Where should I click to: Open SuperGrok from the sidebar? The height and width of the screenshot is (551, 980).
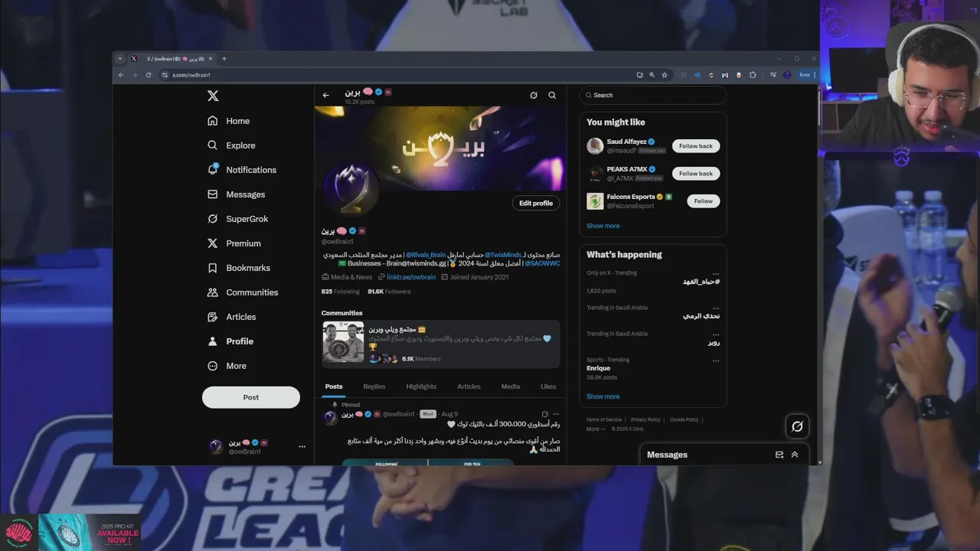(x=237, y=219)
